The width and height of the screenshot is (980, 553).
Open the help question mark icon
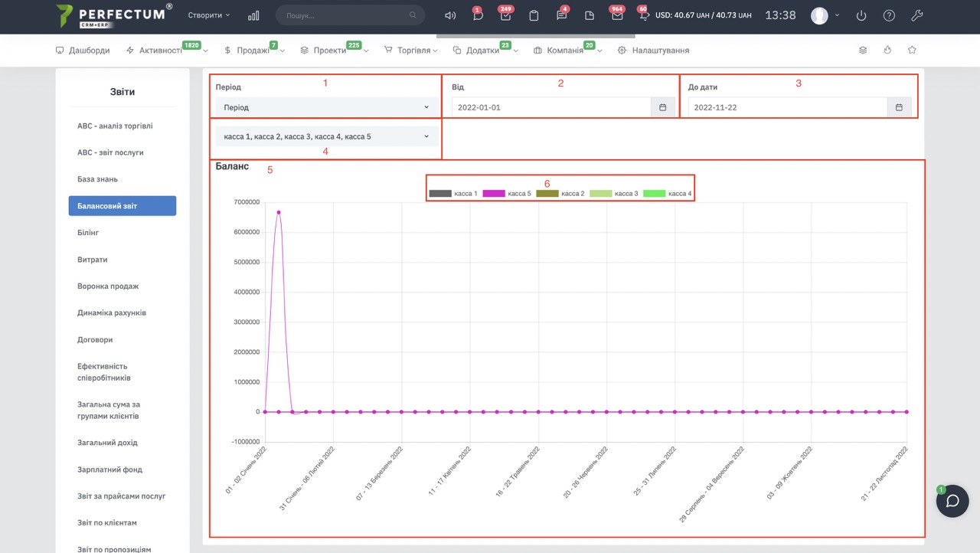point(889,15)
